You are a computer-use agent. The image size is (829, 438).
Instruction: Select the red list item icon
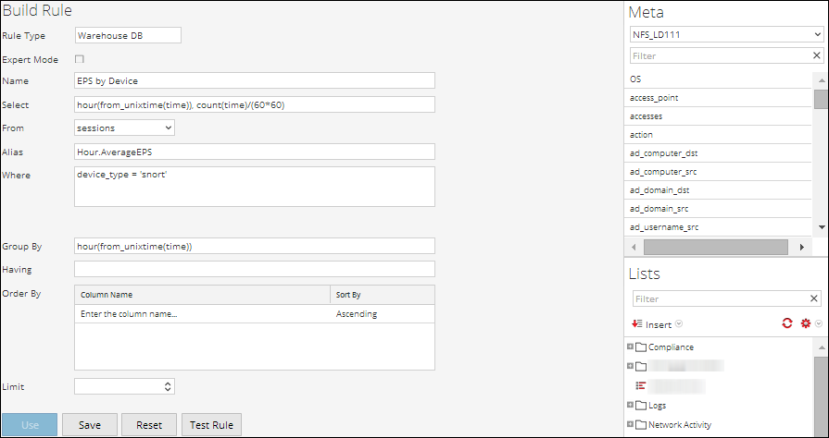pyautogui.click(x=641, y=386)
